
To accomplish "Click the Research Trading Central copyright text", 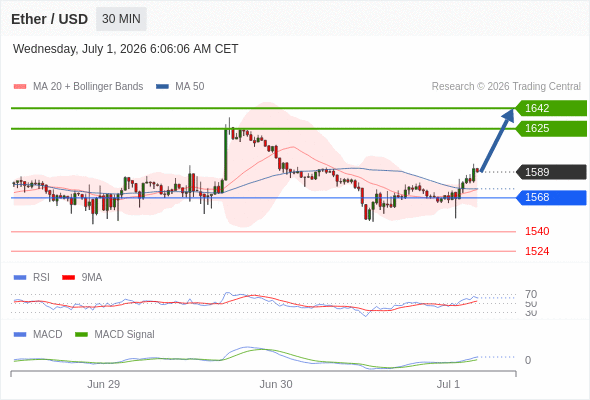I will (x=506, y=87).
